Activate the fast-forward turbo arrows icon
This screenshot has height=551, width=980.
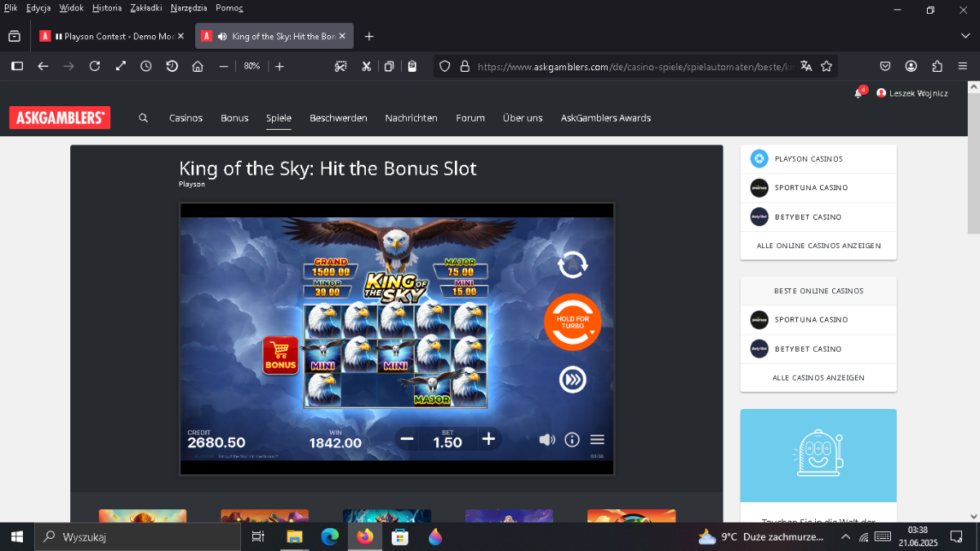tap(572, 380)
